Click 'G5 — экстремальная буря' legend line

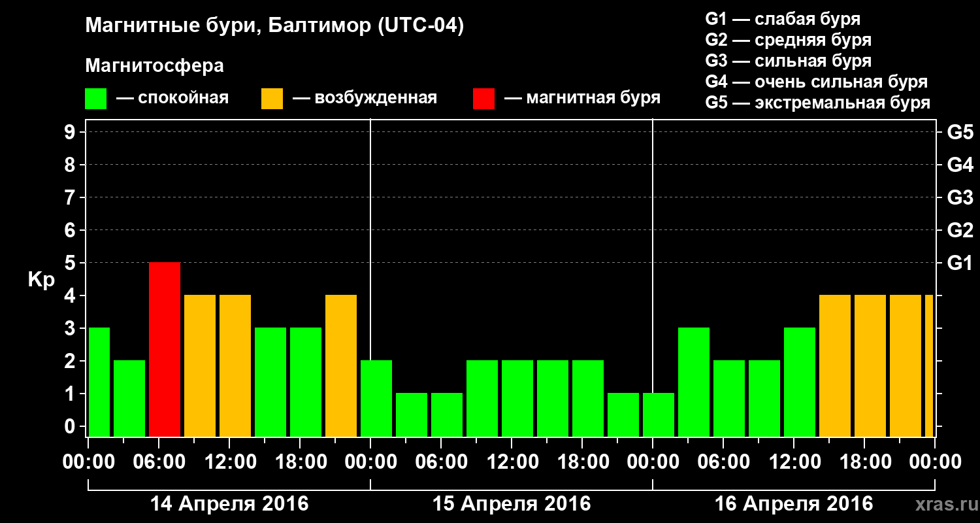click(x=817, y=103)
